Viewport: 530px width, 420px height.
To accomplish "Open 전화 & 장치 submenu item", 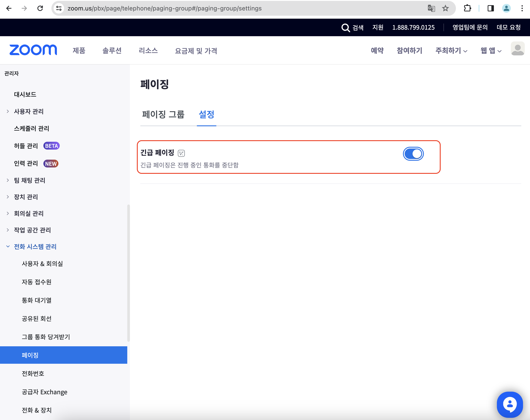I will click(x=37, y=410).
